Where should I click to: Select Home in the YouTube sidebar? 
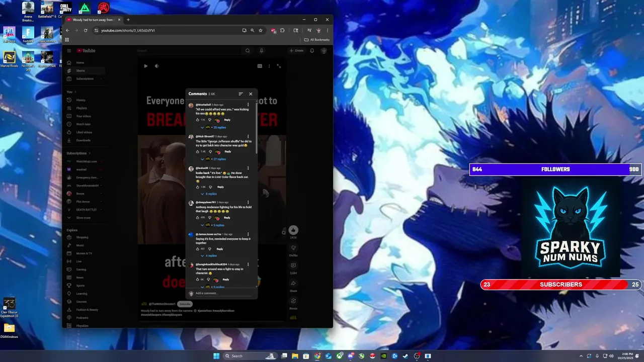tap(84, 63)
